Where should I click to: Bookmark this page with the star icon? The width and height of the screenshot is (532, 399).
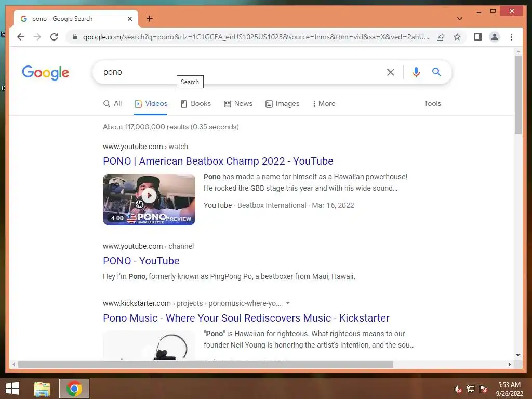tap(457, 37)
